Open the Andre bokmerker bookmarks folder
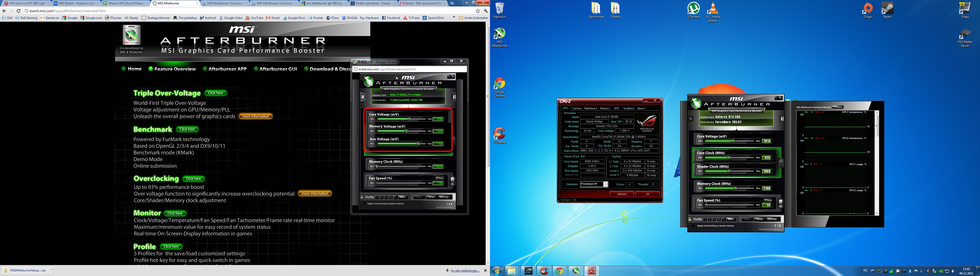Viewport: 980px width, 276px height. coord(473,18)
